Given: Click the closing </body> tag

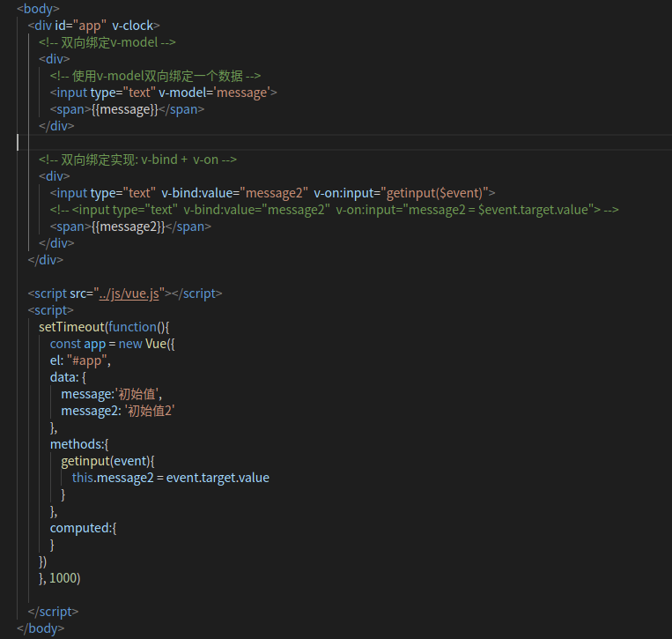Looking at the screenshot, I should coord(41,628).
